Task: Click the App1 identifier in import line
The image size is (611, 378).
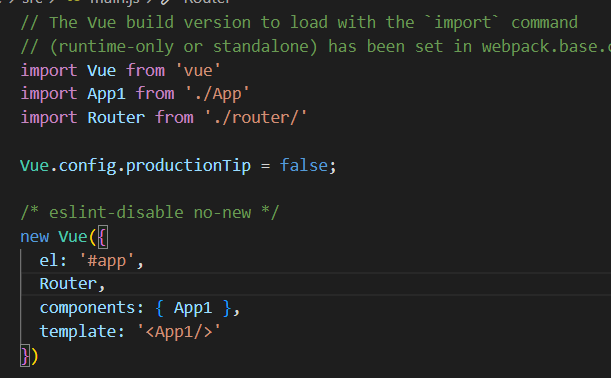Action: coord(106,94)
